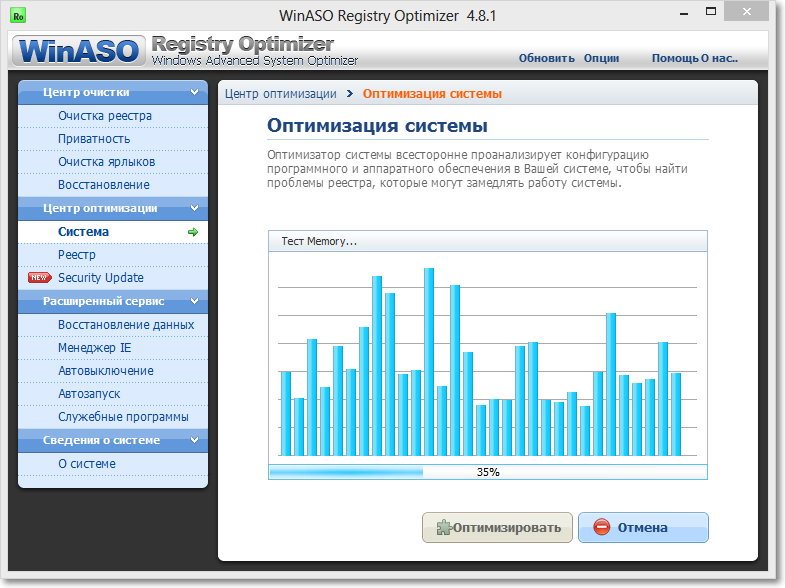Viewport: 785px width, 588px height.
Task: Click the green arrow next to Система
Action: (x=193, y=232)
